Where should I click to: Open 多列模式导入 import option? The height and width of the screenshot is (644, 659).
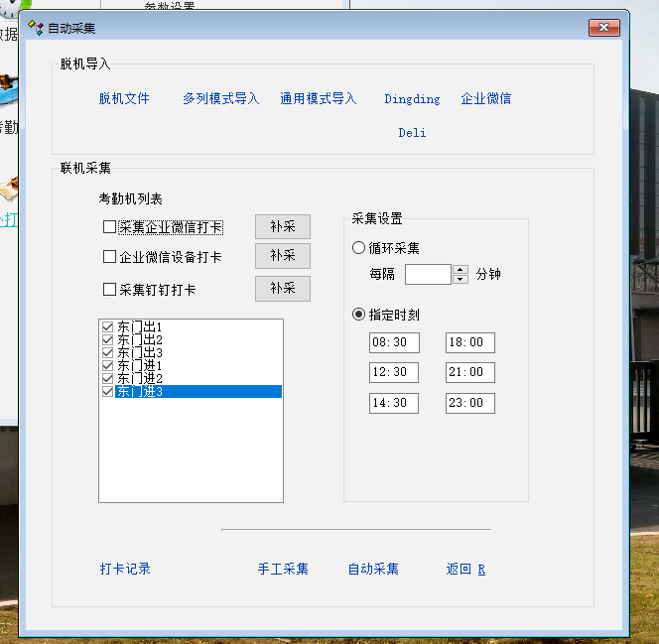pos(220,99)
